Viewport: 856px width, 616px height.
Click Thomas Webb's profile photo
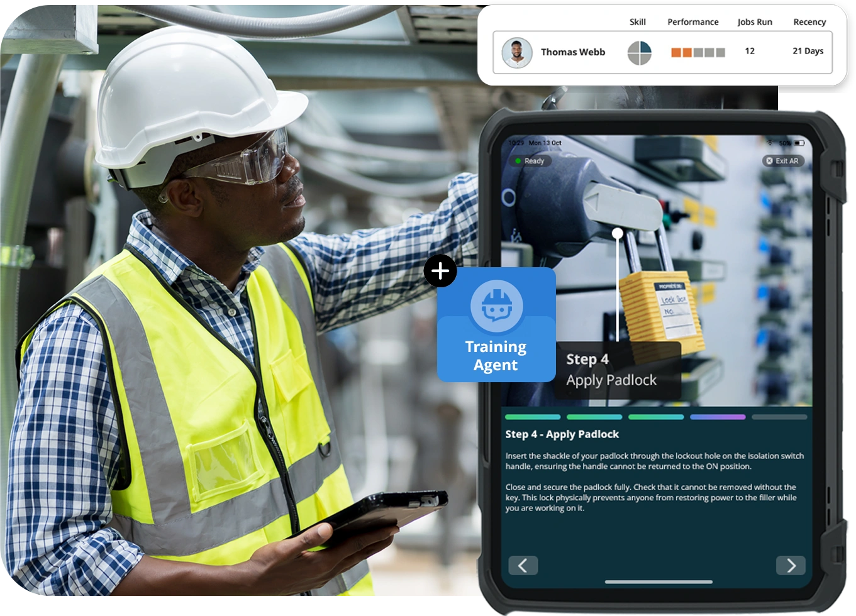(516, 52)
